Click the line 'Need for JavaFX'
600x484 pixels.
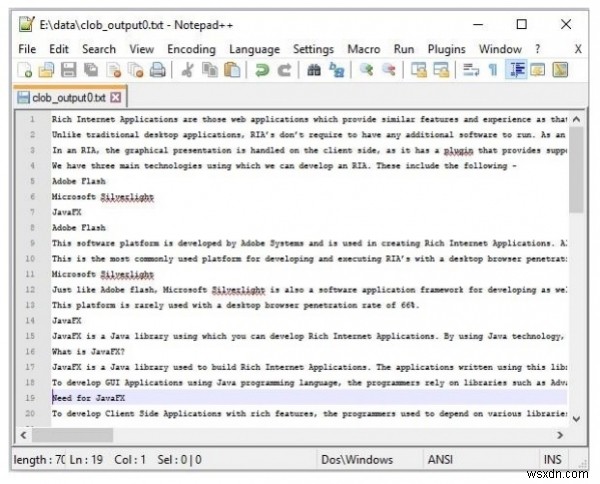pyautogui.click(x=88, y=398)
